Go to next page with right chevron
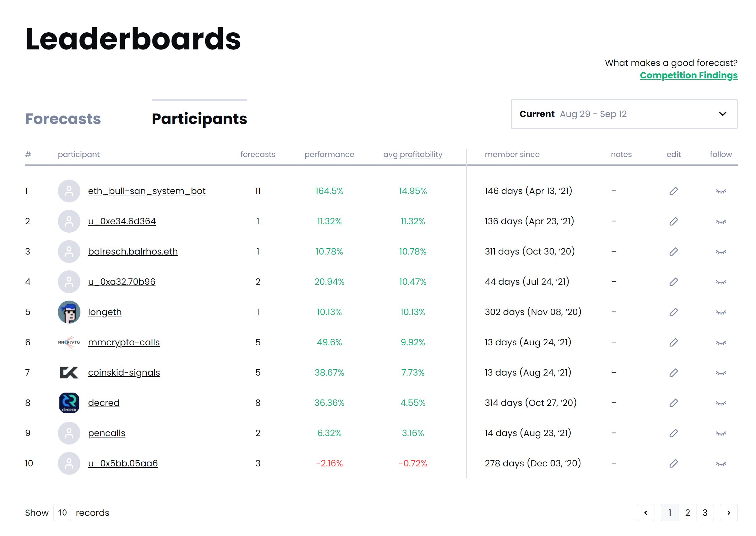Image resolution: width=756 pixels, height=536 pixels. pyautogui.click(x=728, y=512)
